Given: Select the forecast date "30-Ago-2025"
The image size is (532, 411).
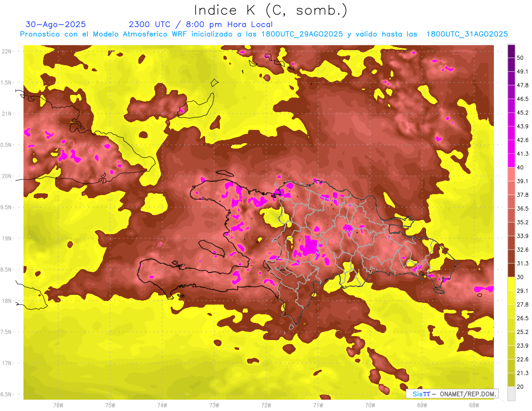Looking at the screenshot, I should 56,24.
